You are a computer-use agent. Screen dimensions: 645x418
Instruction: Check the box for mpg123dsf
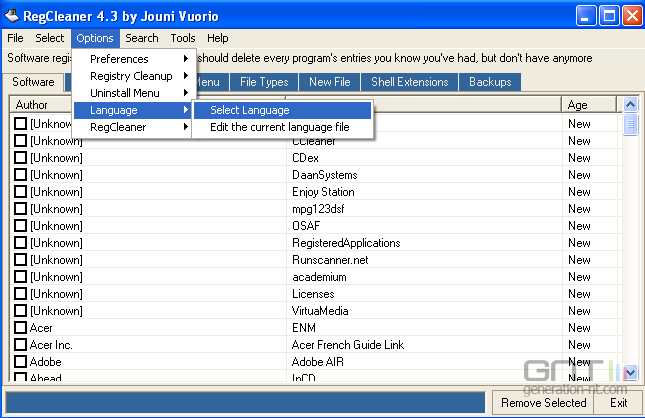(20, 209)
